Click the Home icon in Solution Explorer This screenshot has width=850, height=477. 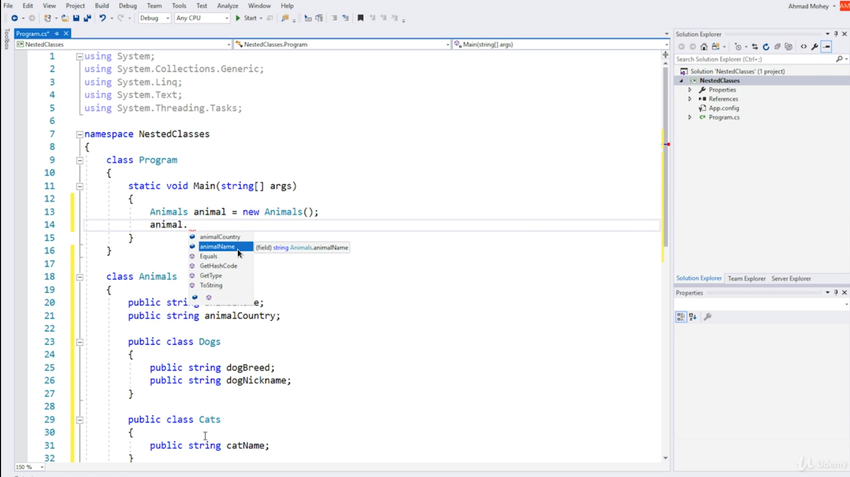704,47
